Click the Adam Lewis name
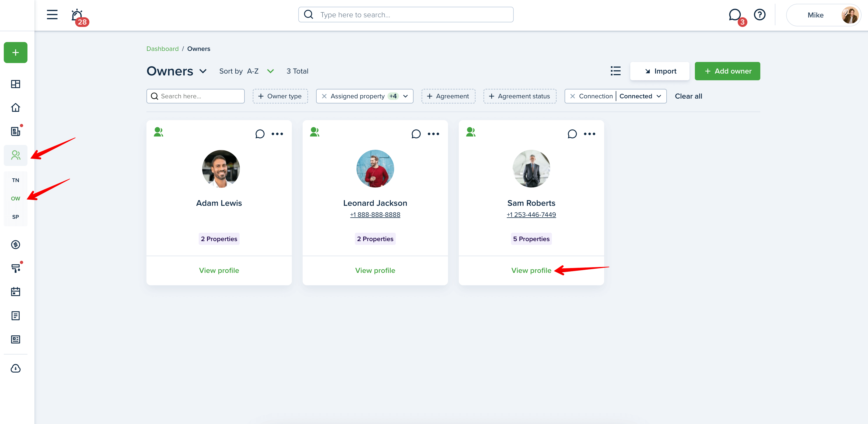The image size is (868, 424). (x=219, y=203)
